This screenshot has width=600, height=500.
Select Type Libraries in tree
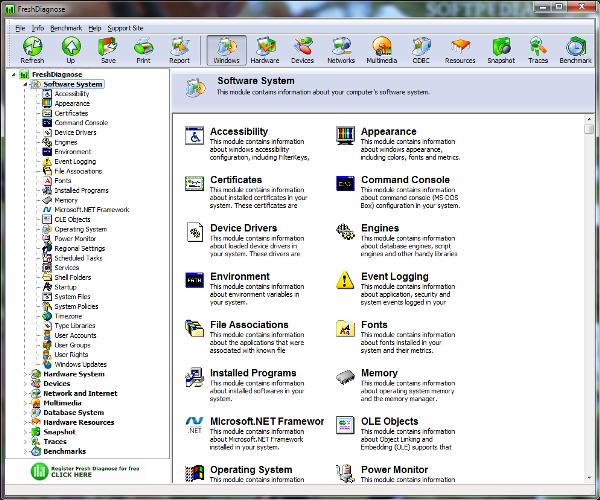(75, 326)
